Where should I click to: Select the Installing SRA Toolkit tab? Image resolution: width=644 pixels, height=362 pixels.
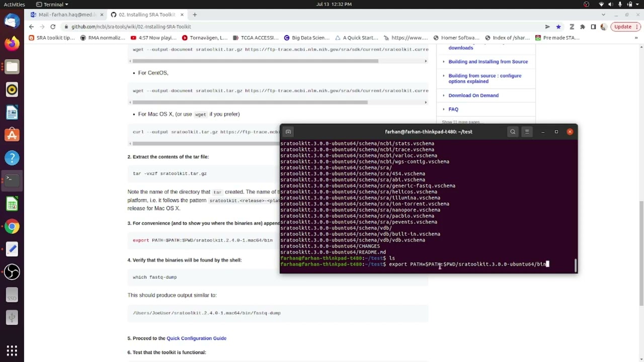(x=146, y=15)
